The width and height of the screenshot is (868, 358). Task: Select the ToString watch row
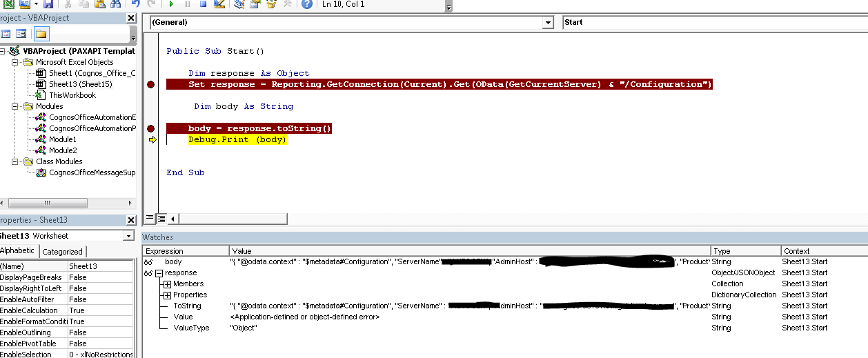[505, 306]
